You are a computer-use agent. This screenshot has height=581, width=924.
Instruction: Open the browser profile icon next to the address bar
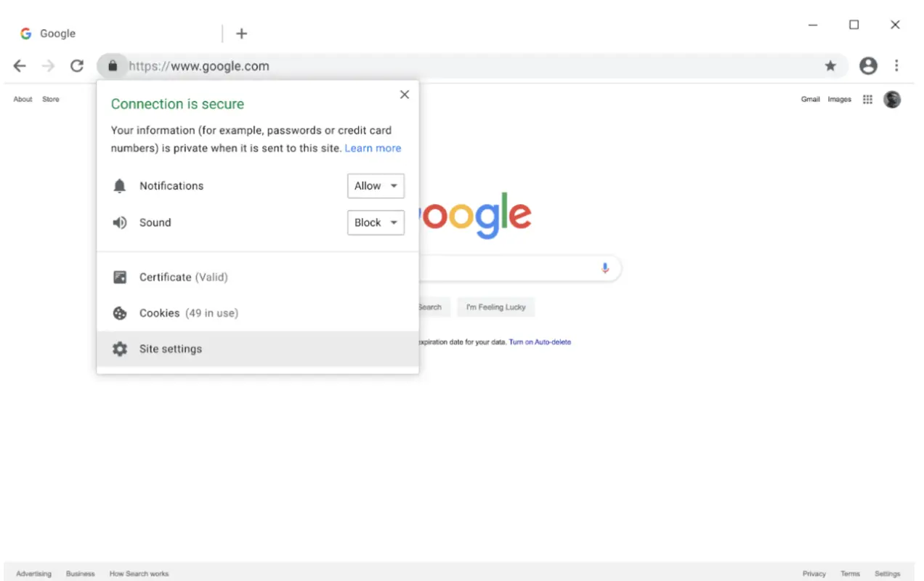[x=868, y=65]
